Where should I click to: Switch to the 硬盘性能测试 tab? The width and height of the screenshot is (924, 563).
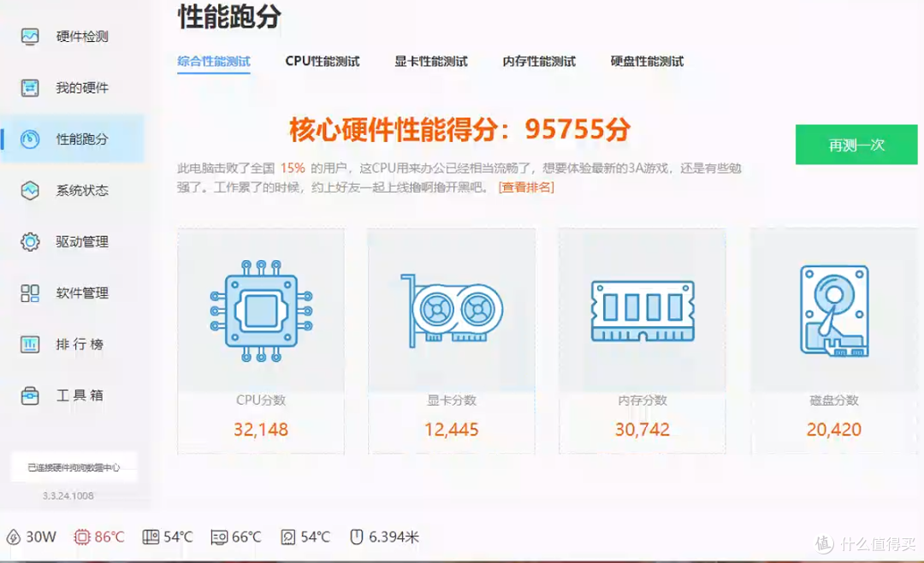pos(647,62)
